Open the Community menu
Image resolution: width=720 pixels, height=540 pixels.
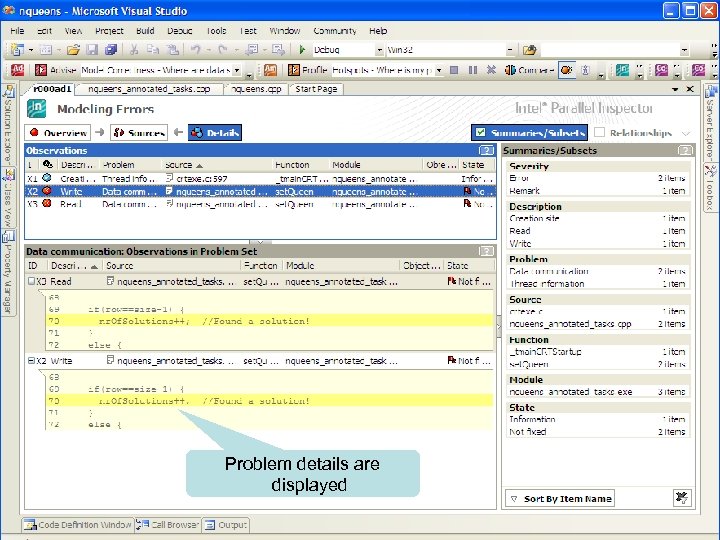[x=335, y=31]
